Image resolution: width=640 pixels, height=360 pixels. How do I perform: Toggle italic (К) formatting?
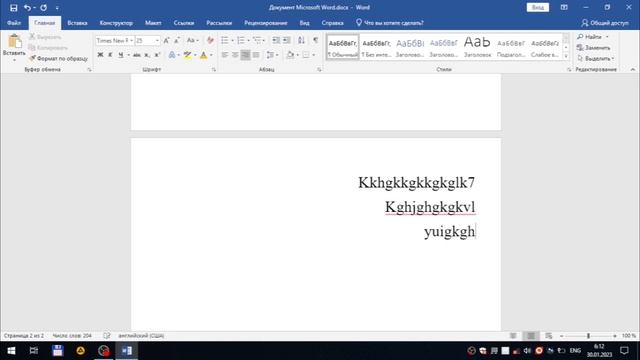click(110, 55)
